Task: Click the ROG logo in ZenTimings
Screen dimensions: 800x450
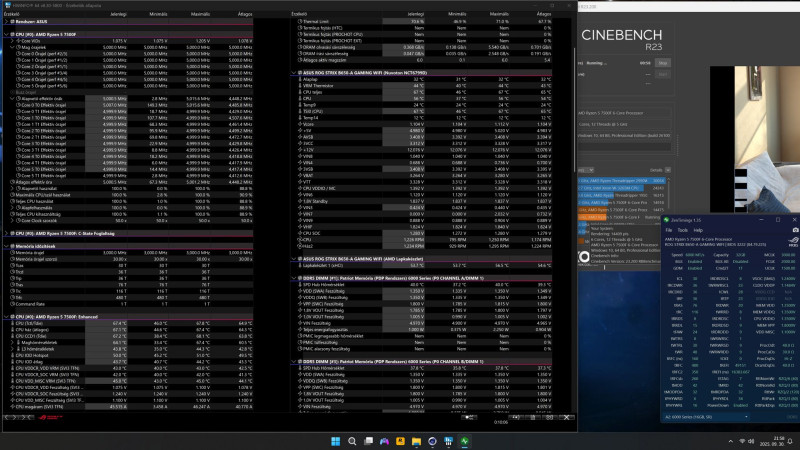Action: click(x=793, y=241)
